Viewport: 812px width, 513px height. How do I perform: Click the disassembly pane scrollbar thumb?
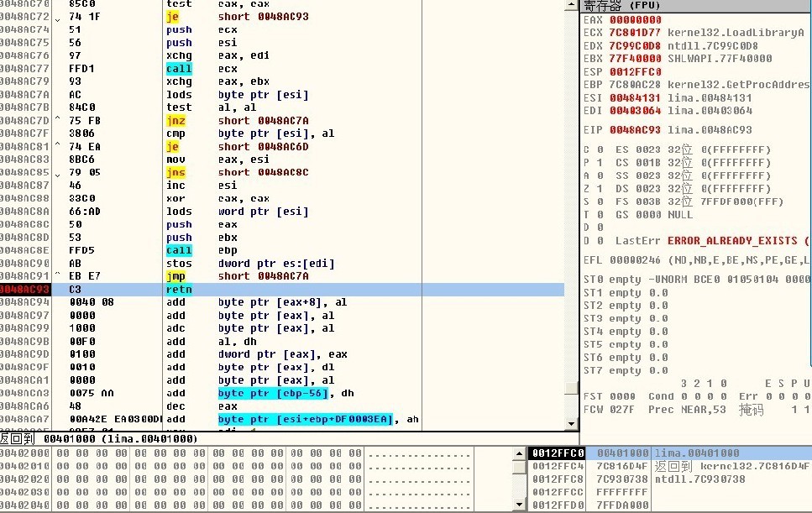[x=571, y=388]
